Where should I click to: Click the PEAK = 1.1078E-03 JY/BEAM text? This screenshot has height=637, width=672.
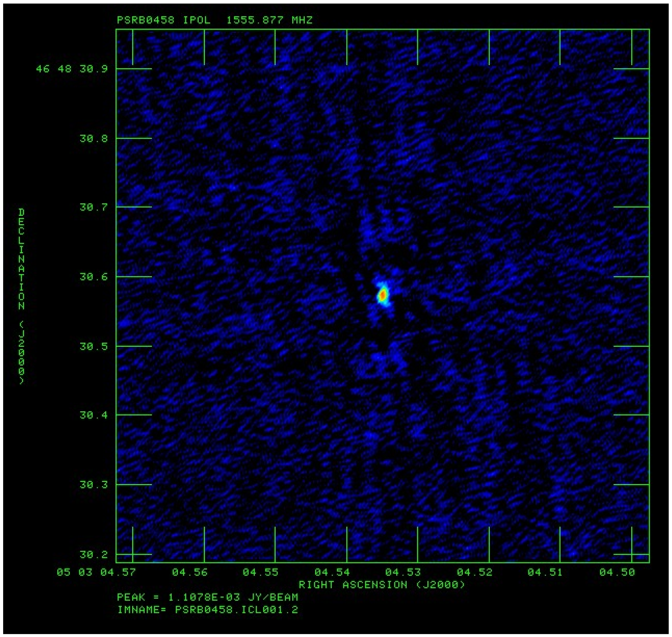tap(207, 597)
